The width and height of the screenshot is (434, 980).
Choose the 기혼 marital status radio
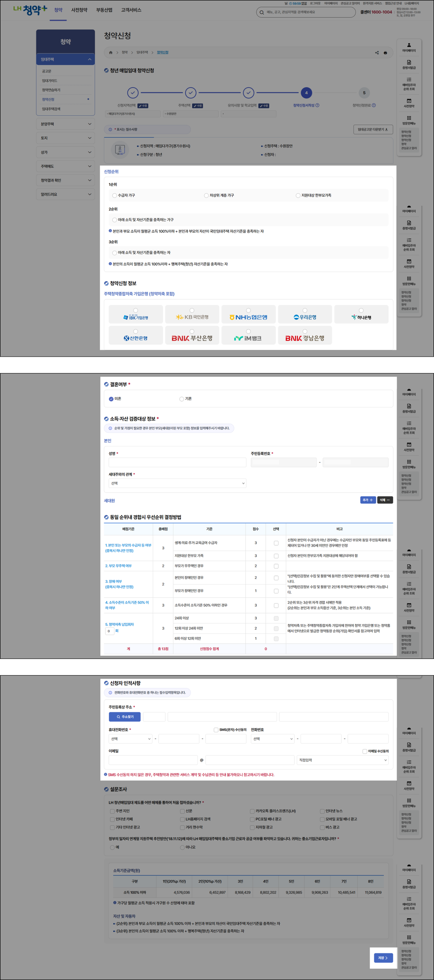(181, 399)
